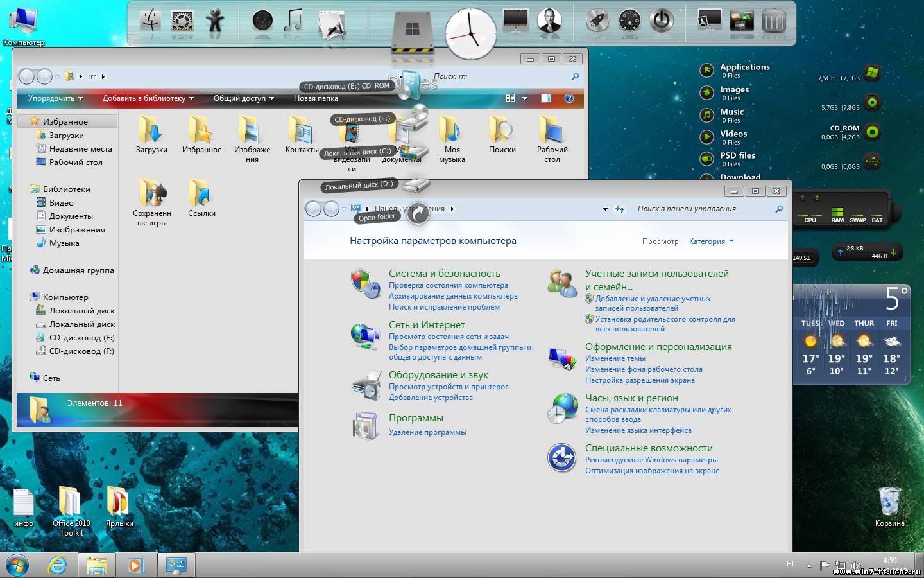
Task: Click Videos widget play icon
Action: click(x=706, y=137)
